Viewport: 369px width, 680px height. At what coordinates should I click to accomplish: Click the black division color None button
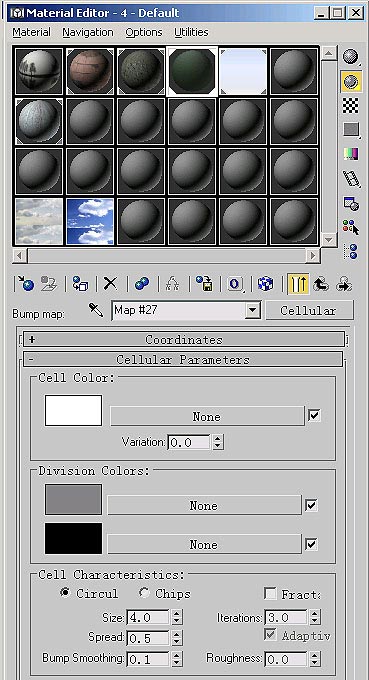[x=204, y=544]
